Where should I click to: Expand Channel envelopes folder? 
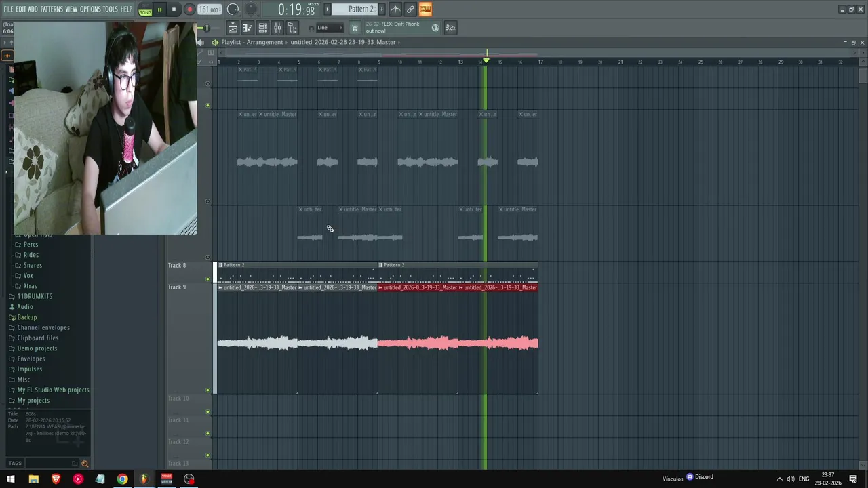(x=43, y=328)
